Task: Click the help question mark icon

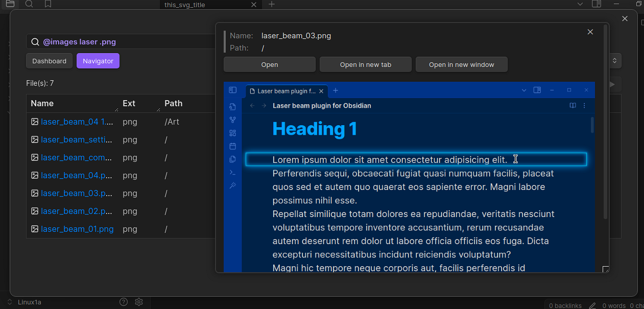Action: (x=124, y=302)
